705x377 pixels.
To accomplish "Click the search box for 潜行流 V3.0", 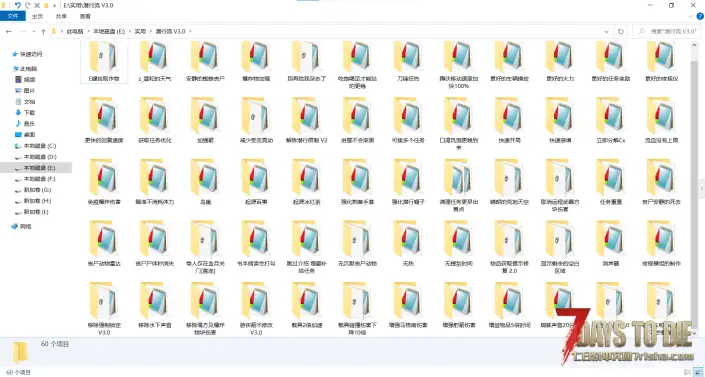I will click(x=666, y=31).
